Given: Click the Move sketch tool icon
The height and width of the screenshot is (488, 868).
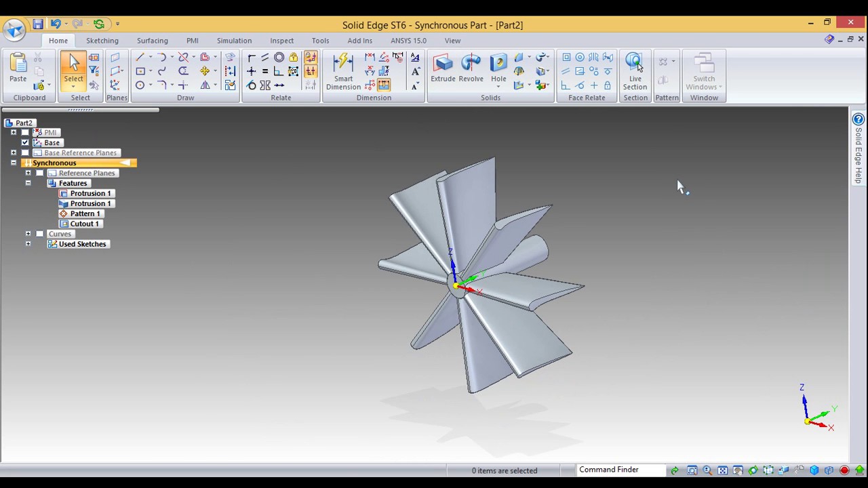Looking at the screenshot, I should (205, 71).
